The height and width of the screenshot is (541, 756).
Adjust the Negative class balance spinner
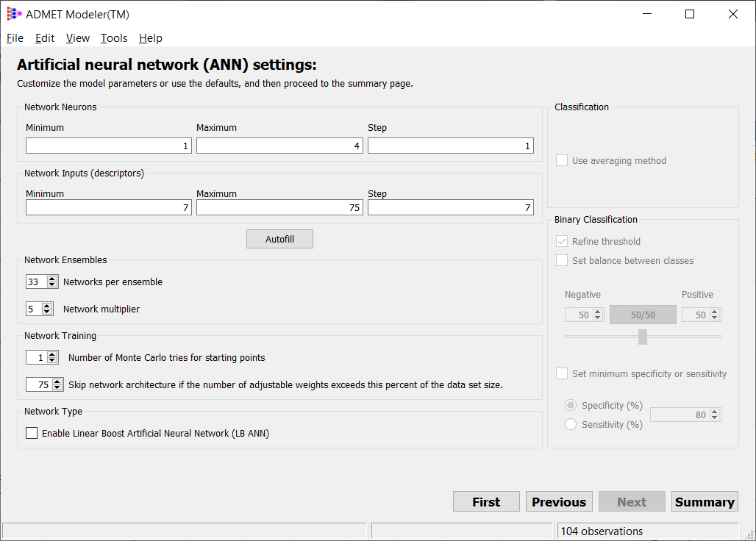tap(585, 315)
